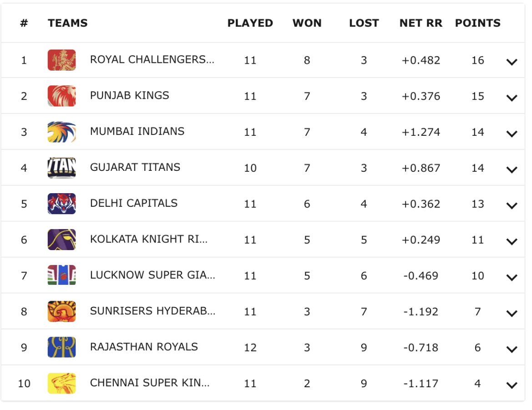Expand the Punjab Kings row chevron

click(x=512, y=98)
